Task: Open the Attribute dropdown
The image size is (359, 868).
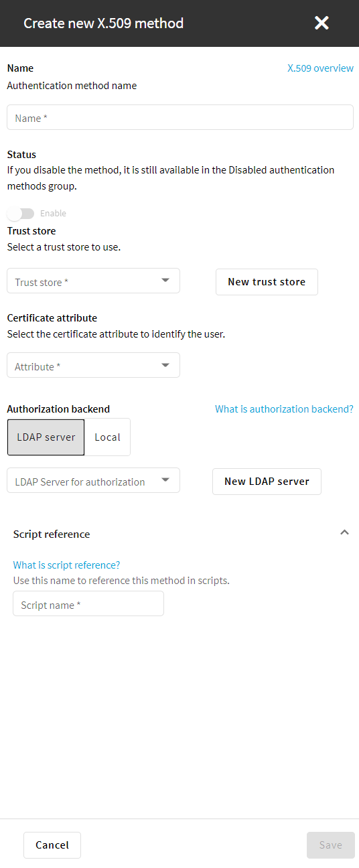Action: (x=93, y=366)
